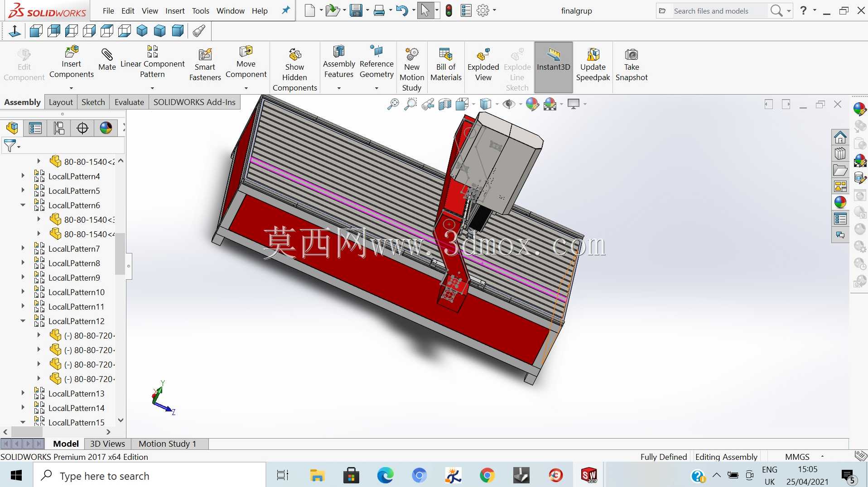Open Assembly Features tool
The height and width of the screenshot is (487, 868).
tap(339, 62)
